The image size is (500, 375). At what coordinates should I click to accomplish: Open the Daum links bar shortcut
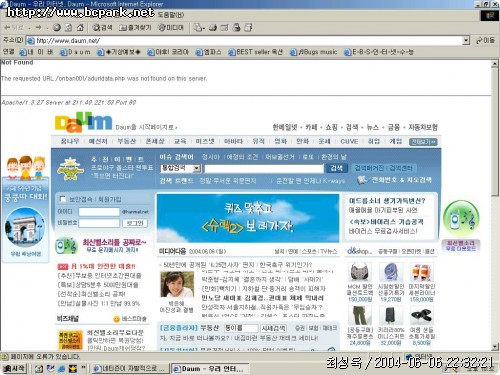click(75, 52)
